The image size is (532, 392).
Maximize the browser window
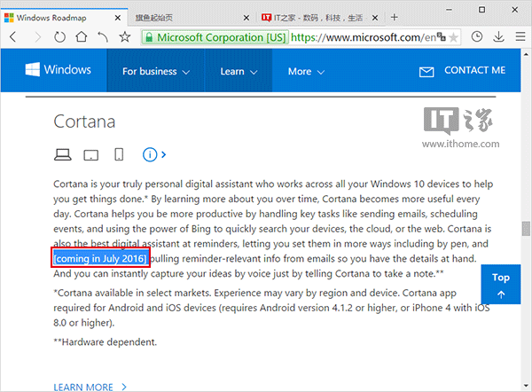(481, 10)
